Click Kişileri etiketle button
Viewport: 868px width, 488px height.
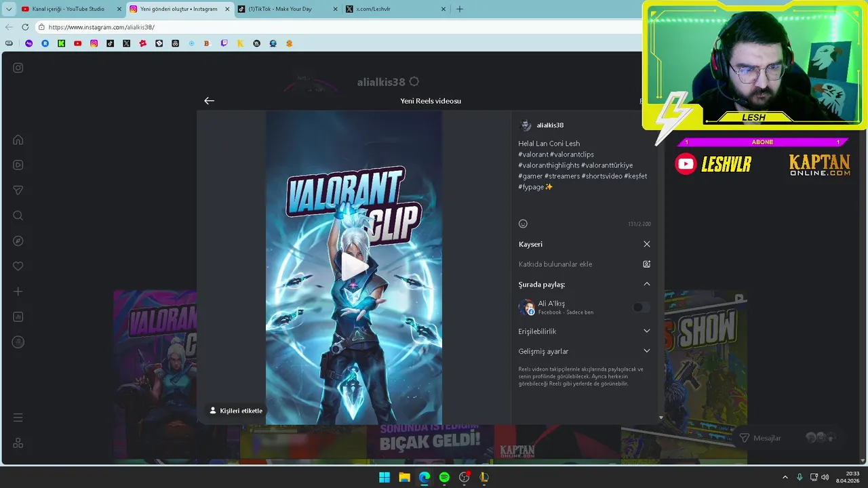click(236, 411)
